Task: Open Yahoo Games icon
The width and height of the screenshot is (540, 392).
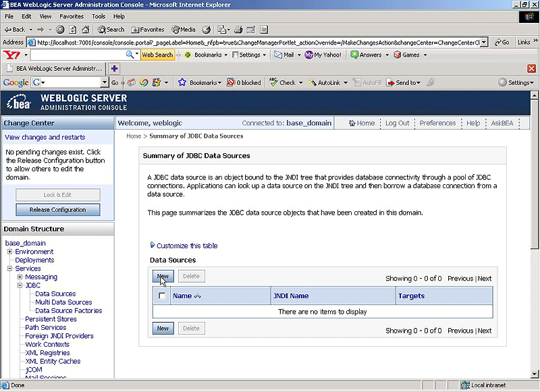Action: 398,55
